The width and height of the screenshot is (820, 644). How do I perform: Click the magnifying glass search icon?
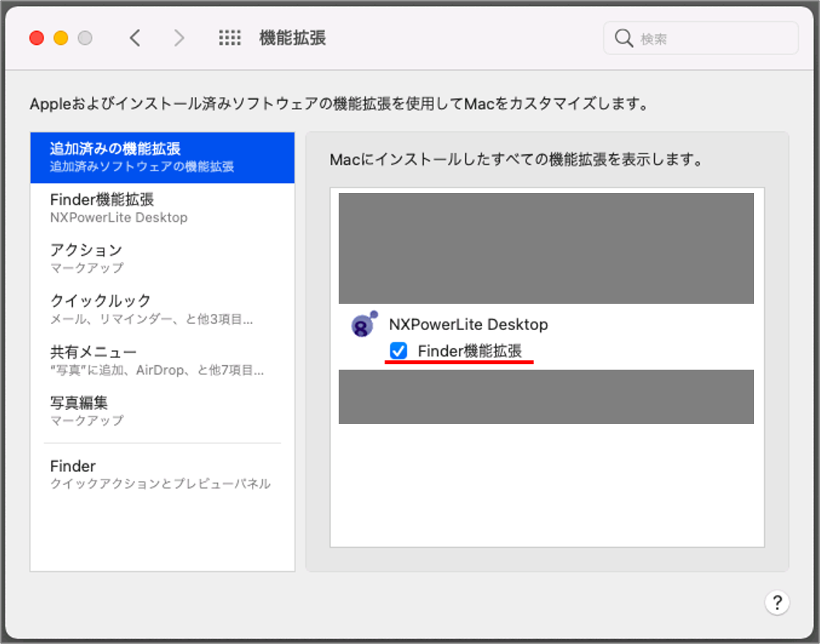(623, 38)
